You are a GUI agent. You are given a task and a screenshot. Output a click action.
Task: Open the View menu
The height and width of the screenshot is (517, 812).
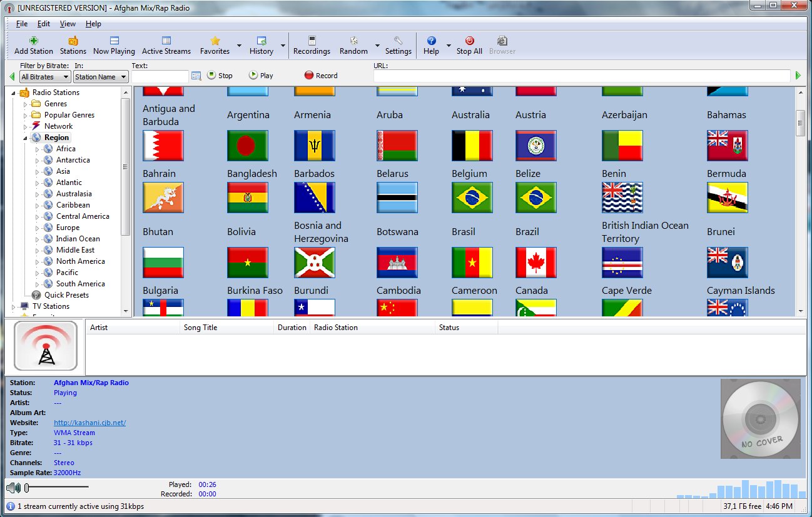(68, 24)
